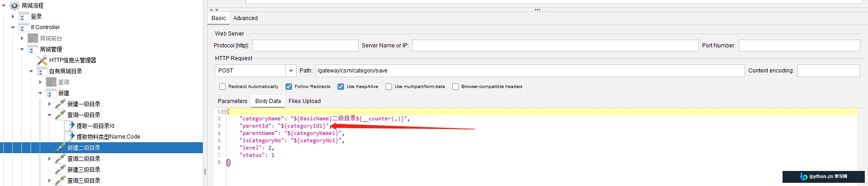
Task: Click the Port Number field
Action: pyautogui.click(x=799, y=46)
